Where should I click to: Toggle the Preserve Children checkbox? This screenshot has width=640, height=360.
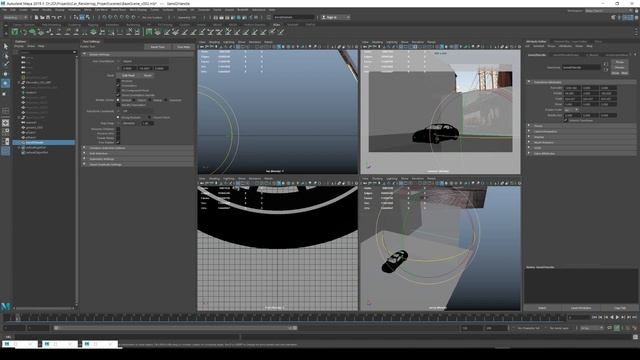click(x=118, y=129)
